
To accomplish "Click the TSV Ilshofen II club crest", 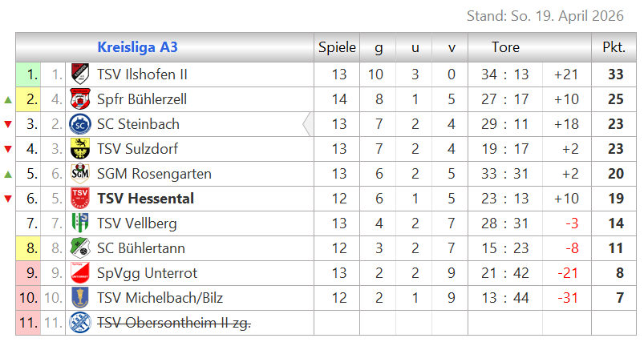I will [x=79, y=74].
